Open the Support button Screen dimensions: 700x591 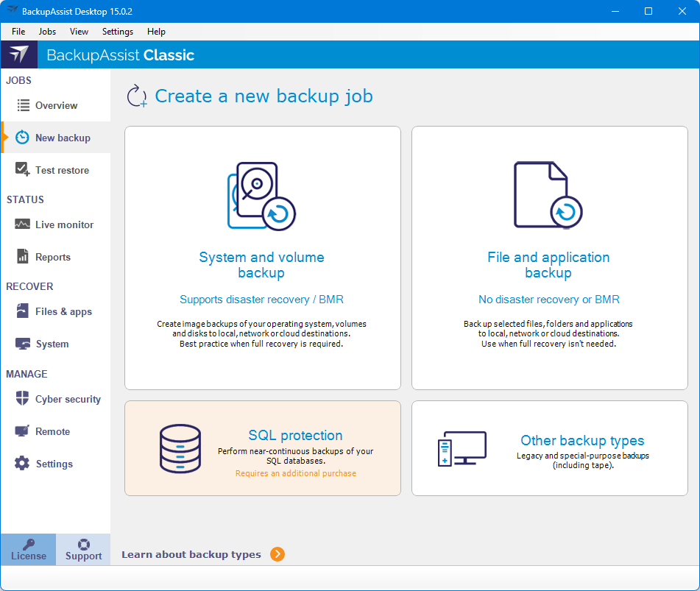point(83,550)
